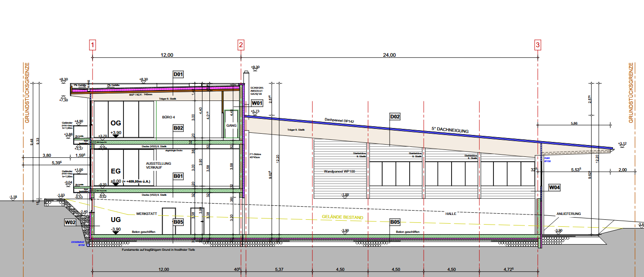Click the EG floor level label
Screen dimensions: 644x277
[x=116, y=171]
